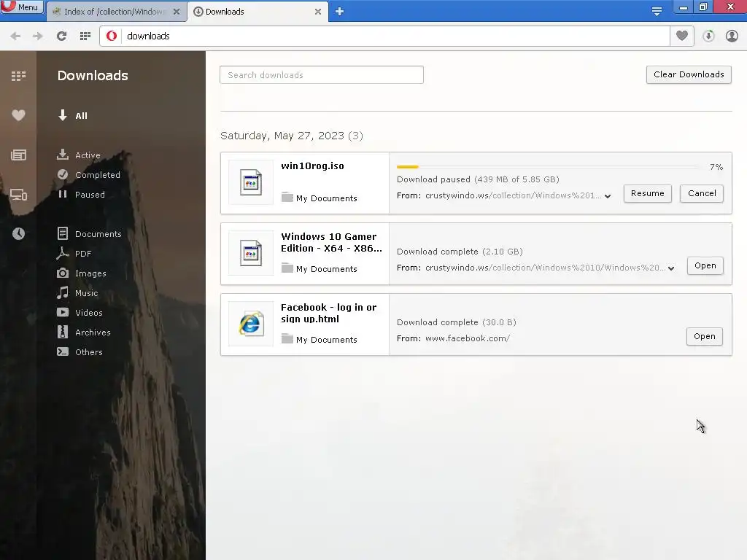Resume the win10rog.iso download
This screenshot has height=560, width=747.
coord(648,193)
